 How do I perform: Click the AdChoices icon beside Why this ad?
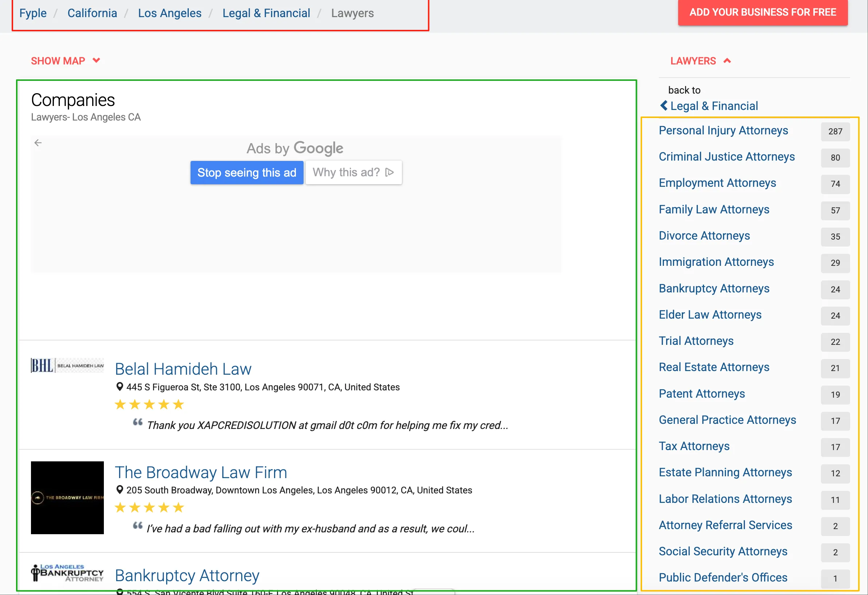click(389, 172)
